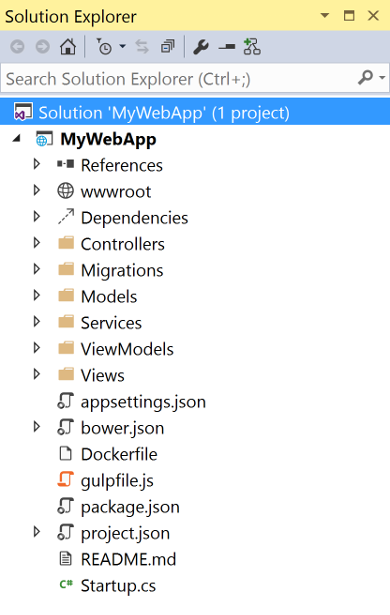Select the References label

coord(122,166)
